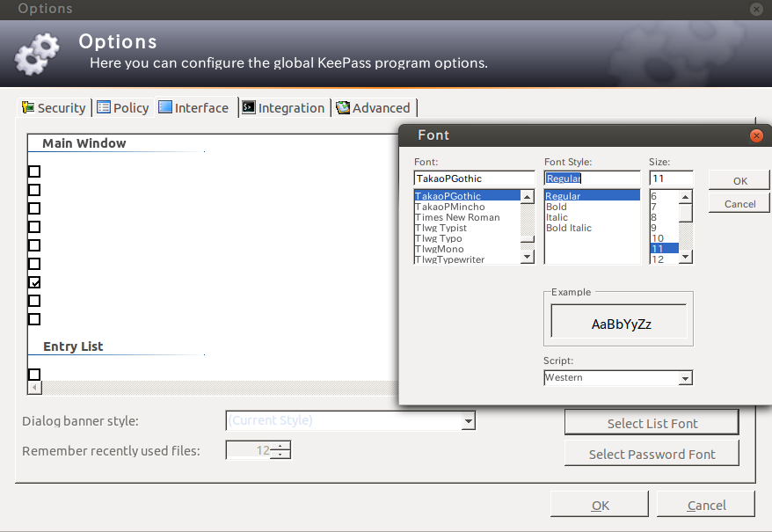772x532 pixels.
Task: Click the size list scroll-down arrow
Action: (x=685, y=257)
